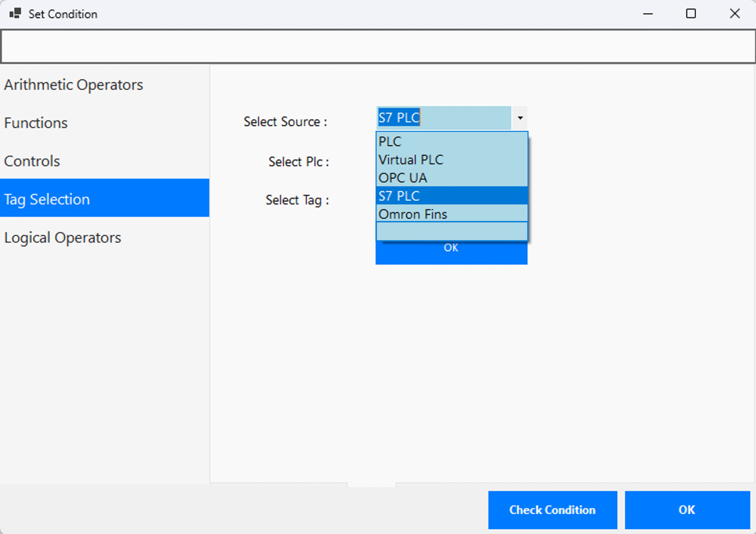Choose Virtual PLC from the source list
Viewport: 756px width, 534px height.
[452, 160]
